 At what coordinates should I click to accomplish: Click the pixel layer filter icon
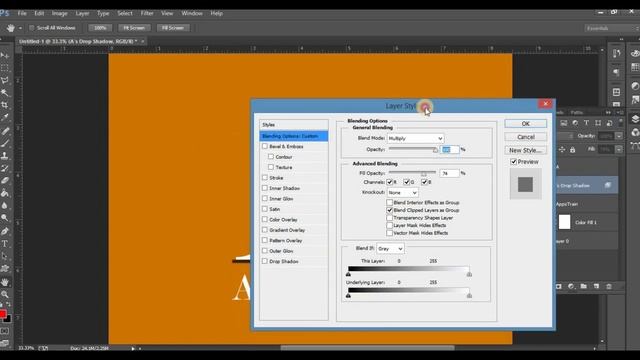click(564, 123)
